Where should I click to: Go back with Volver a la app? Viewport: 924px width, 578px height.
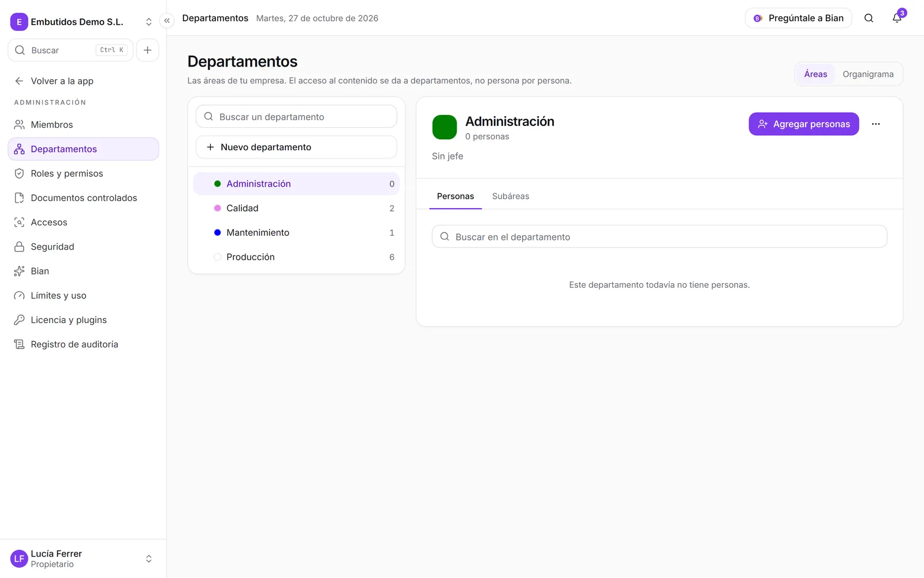click(83, 81)
